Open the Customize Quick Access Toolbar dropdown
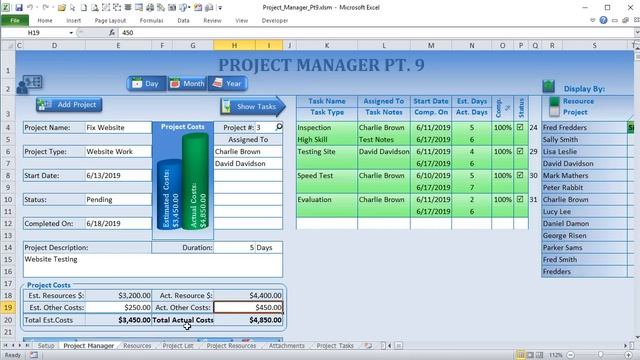 point(220,7)
